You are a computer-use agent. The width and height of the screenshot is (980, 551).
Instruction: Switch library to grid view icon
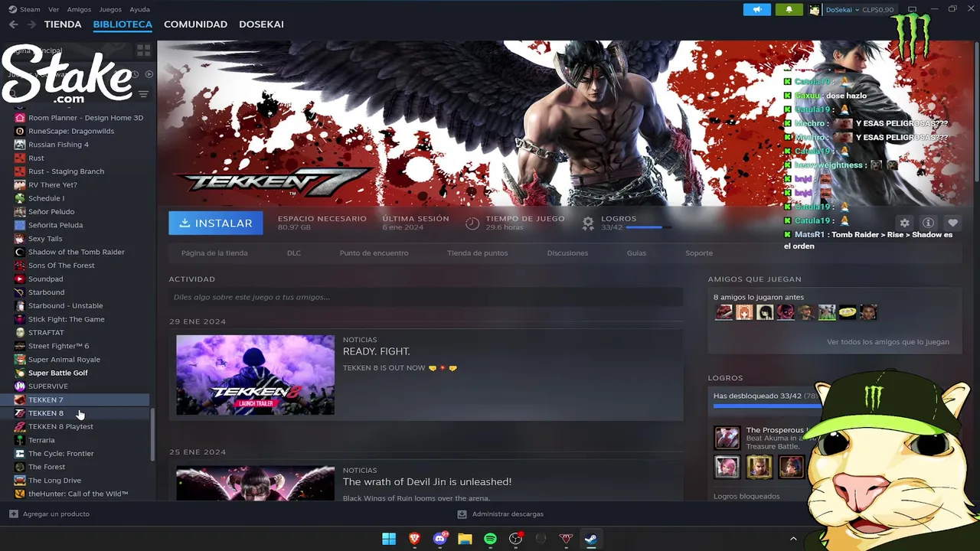[143, 51]
